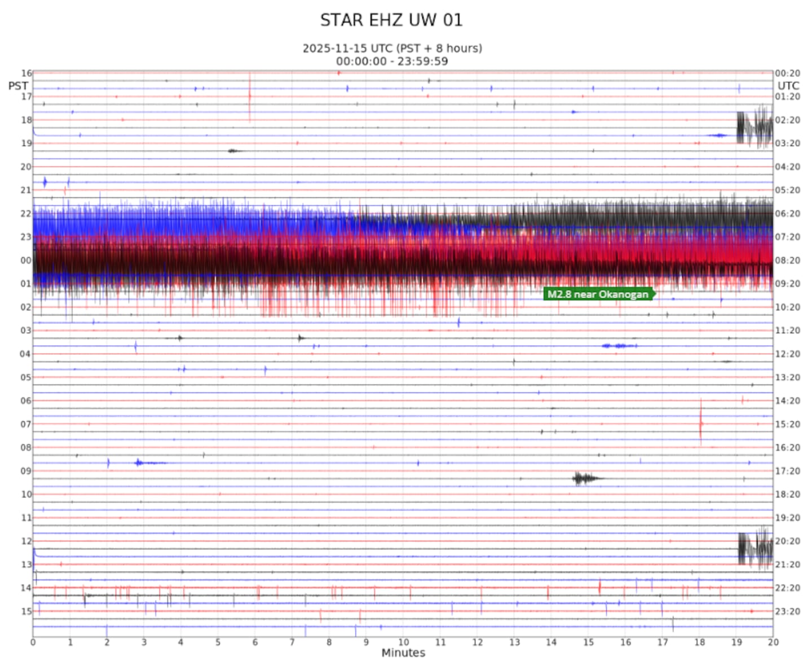Click the tall red spike near minute 18
The width and height of the screenshot is (812, 661).
coord(700,423)
